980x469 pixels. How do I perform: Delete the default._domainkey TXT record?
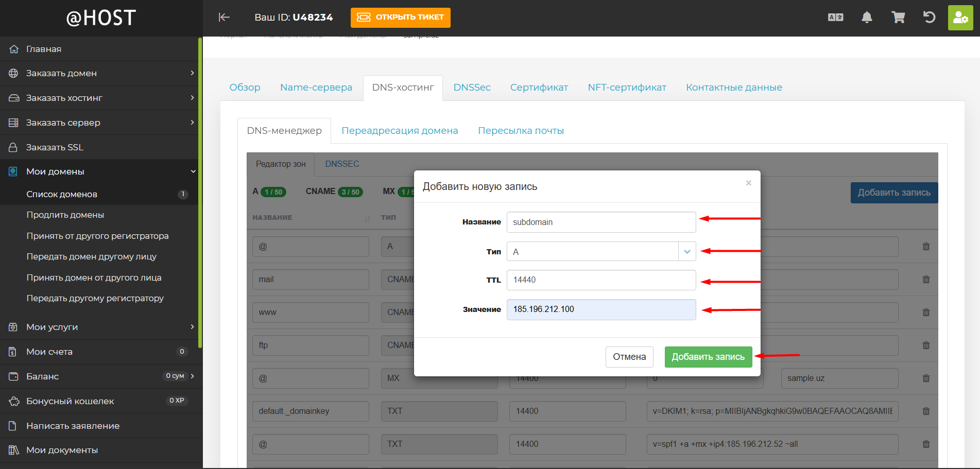click(926, 411)
